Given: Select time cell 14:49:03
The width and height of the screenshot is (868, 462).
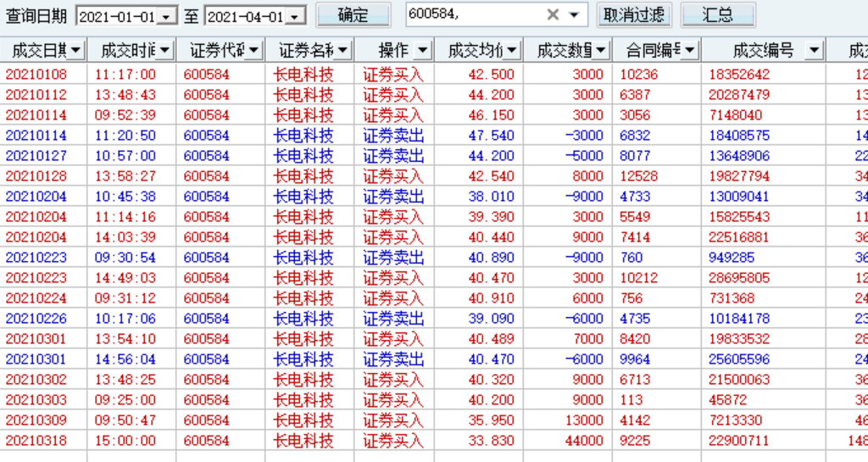Looking at the screenshot, I should [x=125, y=278].
